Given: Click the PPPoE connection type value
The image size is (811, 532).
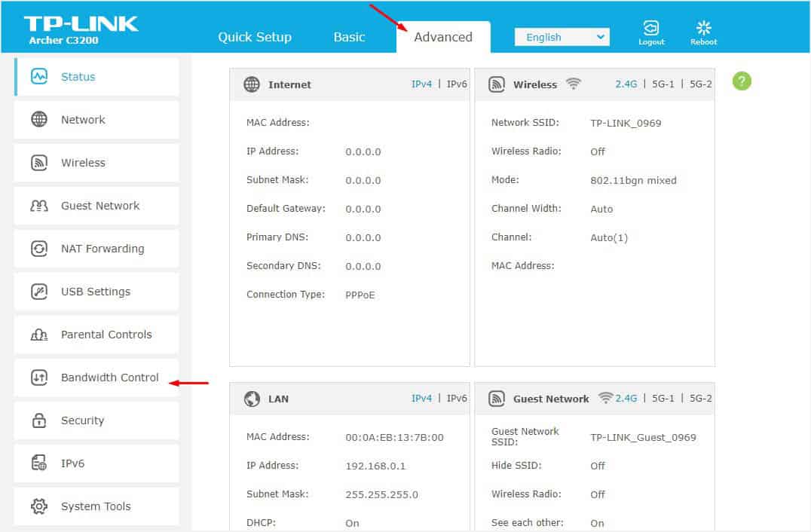Looking at the screenshot, I should (360, 295).
